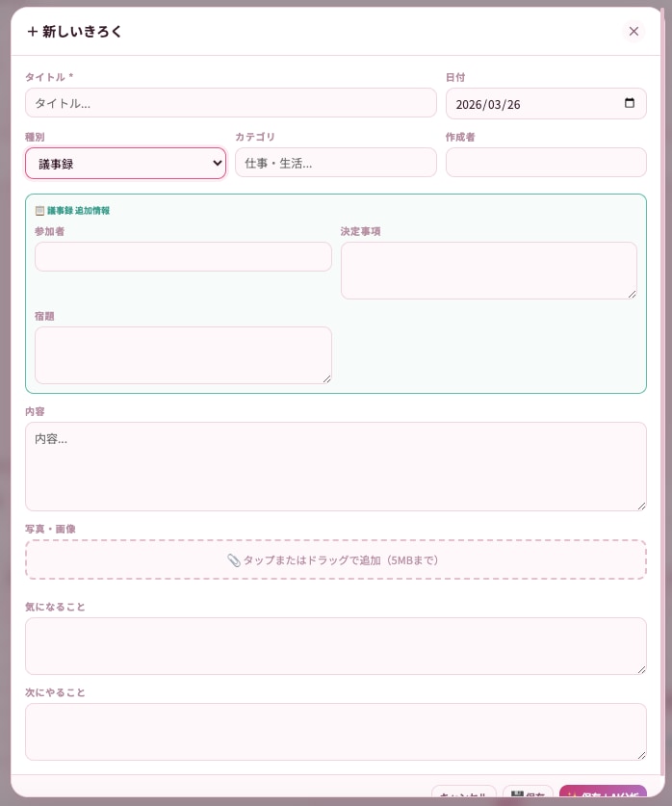The width and height of the screenshot is (672, 806).
Task: Focus the 気になること text area
Action: click(336, 646)
